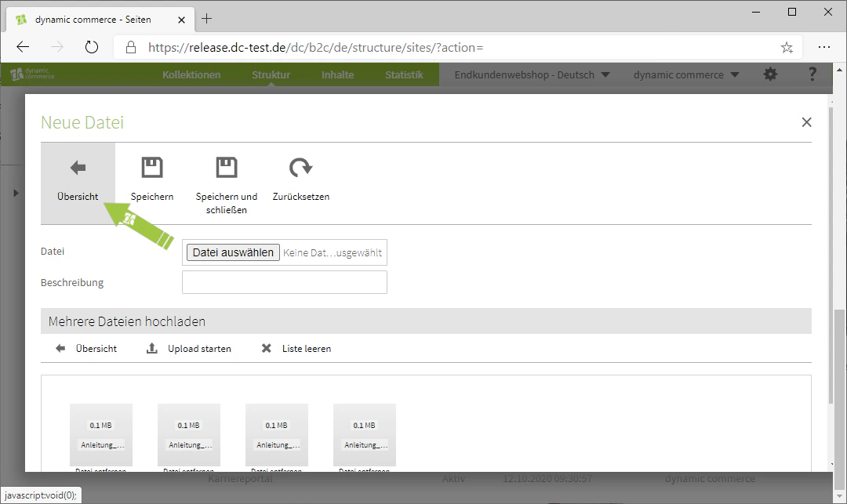Close the Neue Datei dialog
This screenshot has height=504, width=847.
pyautogui.click(x=806, y=122)
